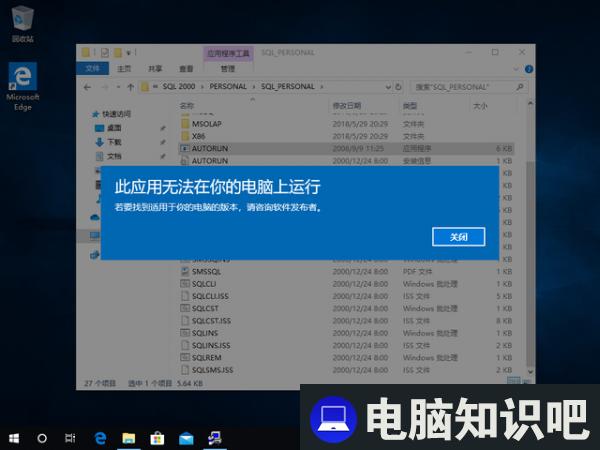Open the address bar history dropdown
Viewport: 600px width, 450px height.
388,87
